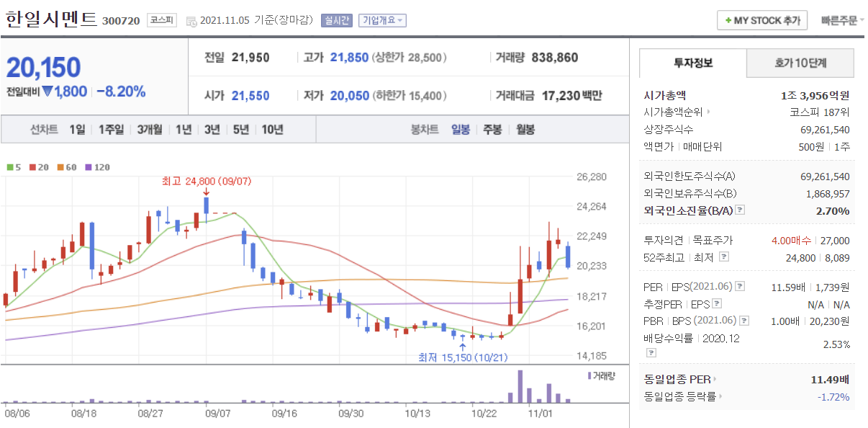
Task: Click the current price 20,150
Action: [x=43, y=67]
